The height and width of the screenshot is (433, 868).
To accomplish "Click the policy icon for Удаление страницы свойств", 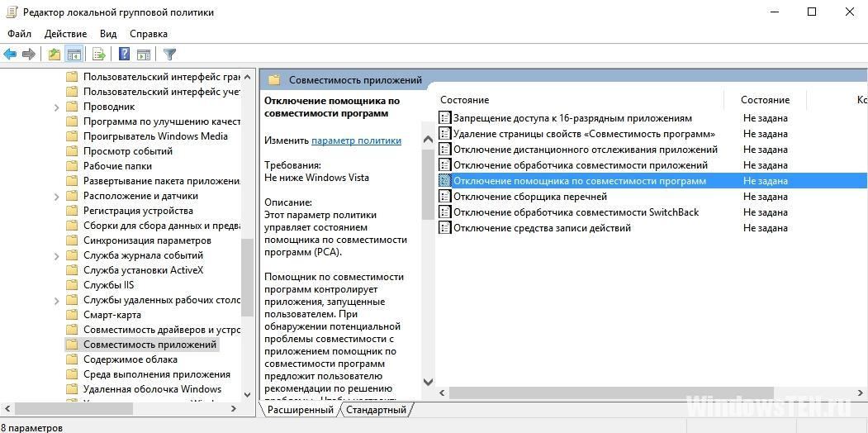I will 444,133.
